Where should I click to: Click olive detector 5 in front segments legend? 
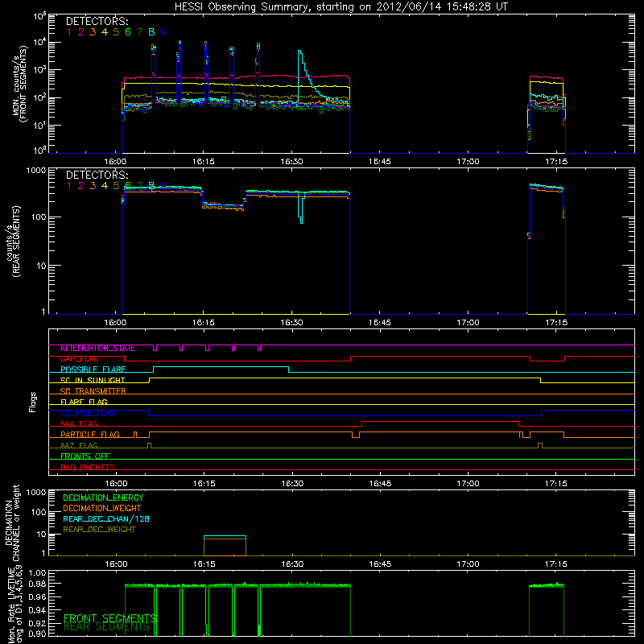116,32
